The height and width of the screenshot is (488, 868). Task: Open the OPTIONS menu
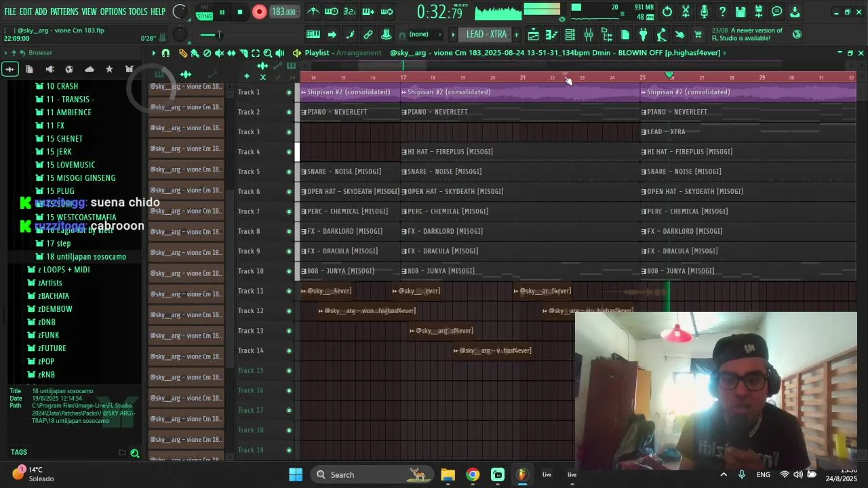113,12
